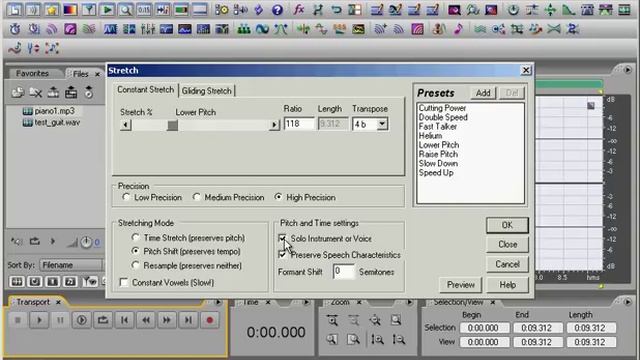Click the Pause button in Transport
Viewport: 640px width, 360px height.
[x=60, y=320]
